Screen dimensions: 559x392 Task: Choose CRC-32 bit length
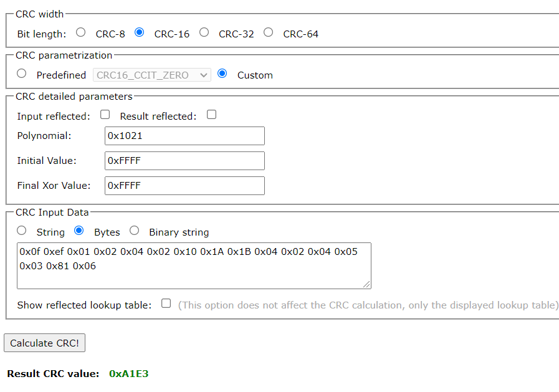(x=204, y=32)
